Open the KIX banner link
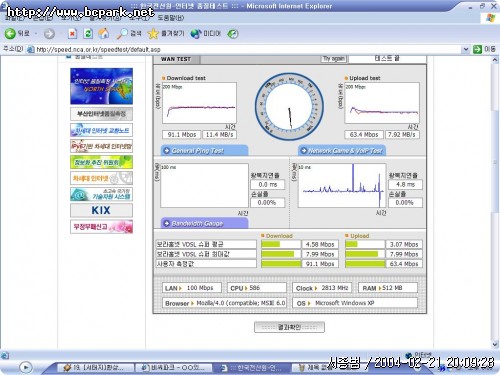 [x=101, y=210]
